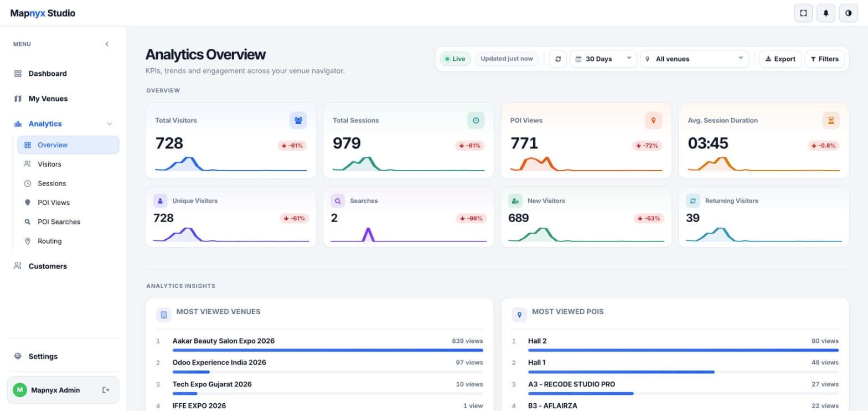This screenshot has height=411, width=868.
Task: Select the Odoo Experience India 2026 row
Action: pos(319,366)
